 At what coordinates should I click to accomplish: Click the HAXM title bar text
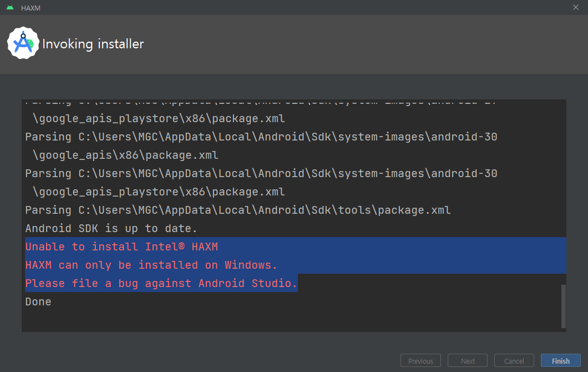click(x=31, y=8)
